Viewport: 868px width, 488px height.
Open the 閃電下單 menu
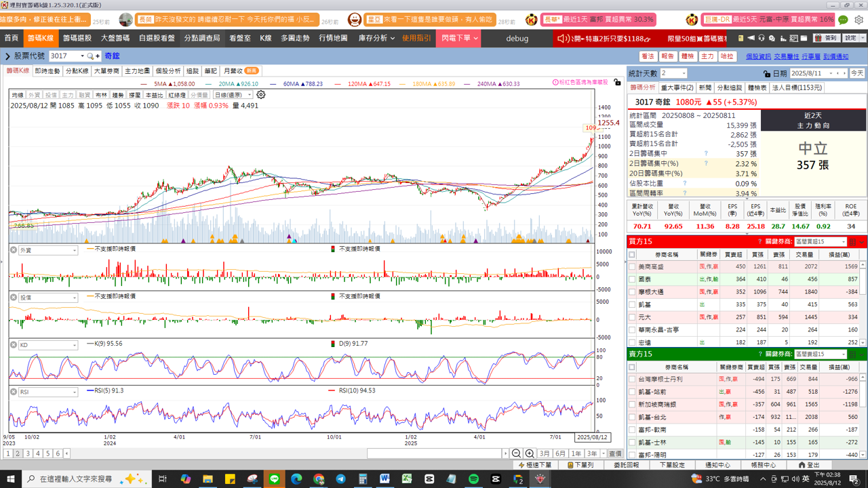[x=459, y=39]
